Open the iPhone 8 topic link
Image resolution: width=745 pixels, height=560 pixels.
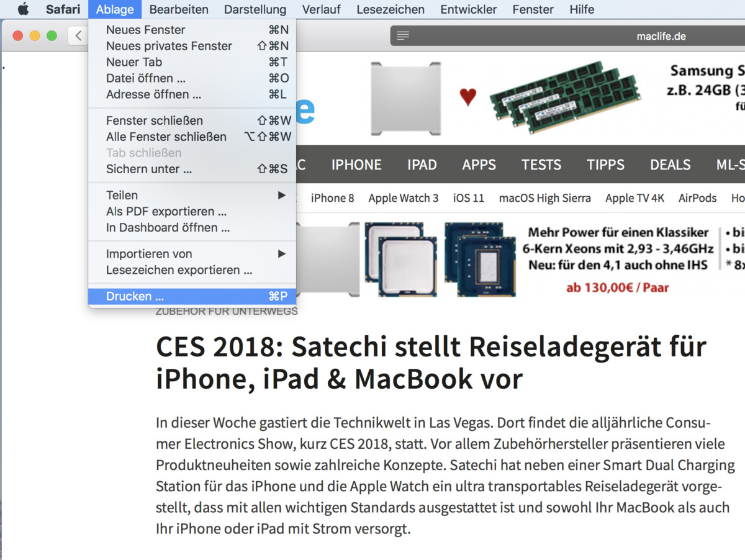pyautogui.click(x=333, y=198)
